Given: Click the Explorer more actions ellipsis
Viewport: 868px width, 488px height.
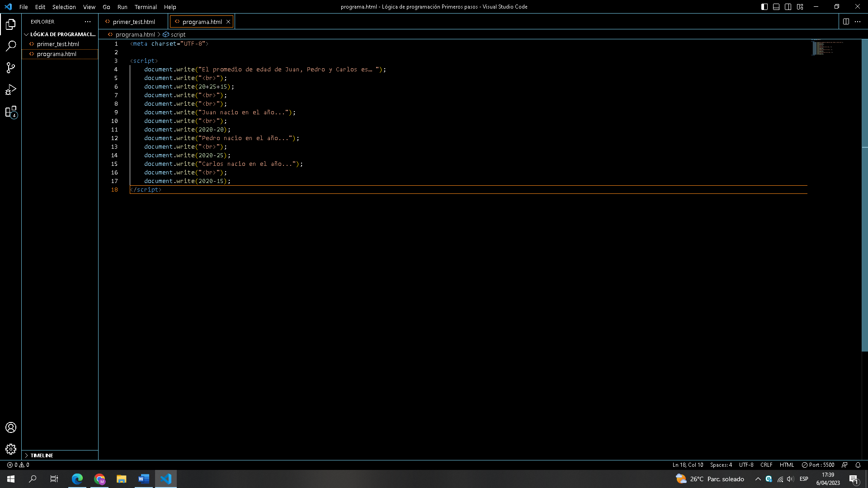Looking at the screenshot, I should click(x=88, y=22).
